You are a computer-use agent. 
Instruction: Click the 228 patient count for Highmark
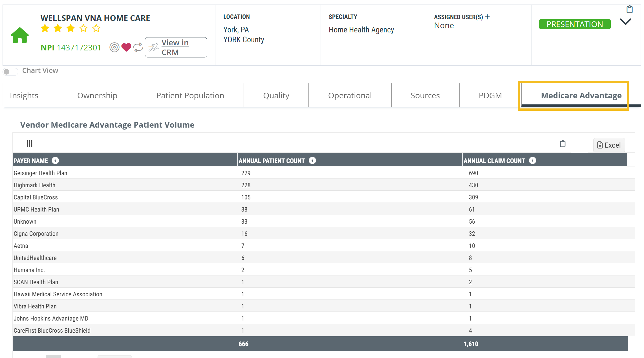(x=246, y=185)
